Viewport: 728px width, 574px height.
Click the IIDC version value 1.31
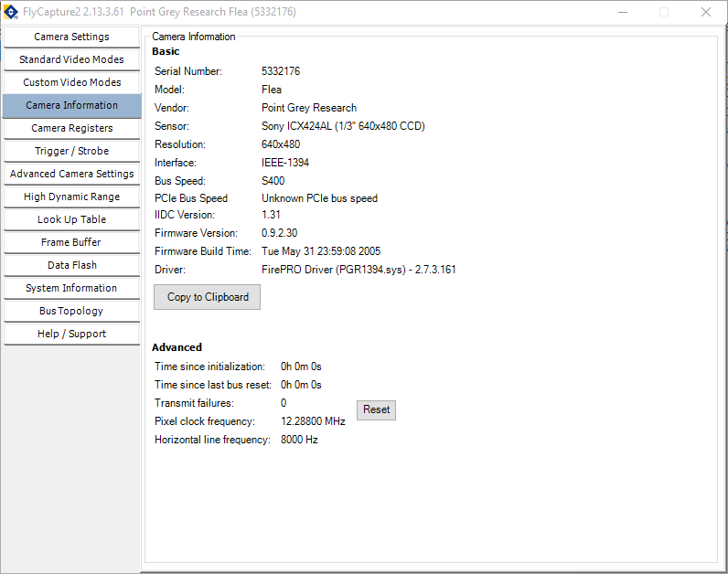(x=271, y=215)
